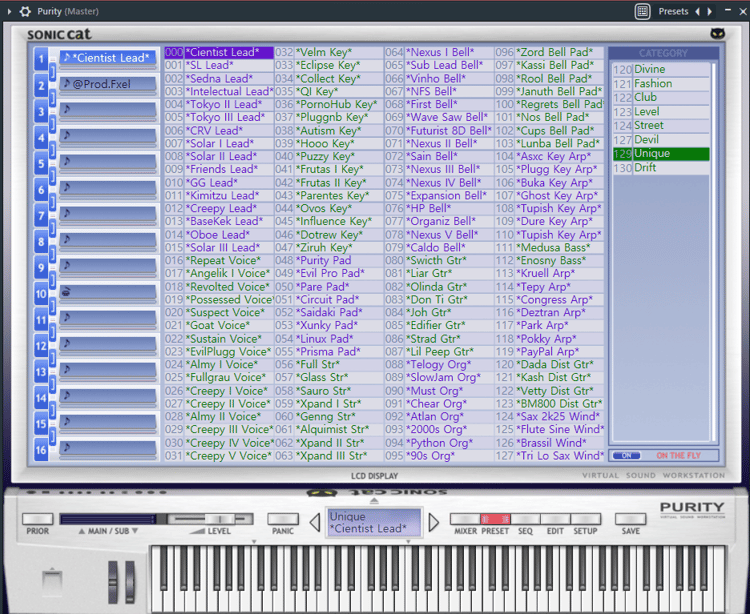
Task: Select the Club category
Action: click(661, 98)
